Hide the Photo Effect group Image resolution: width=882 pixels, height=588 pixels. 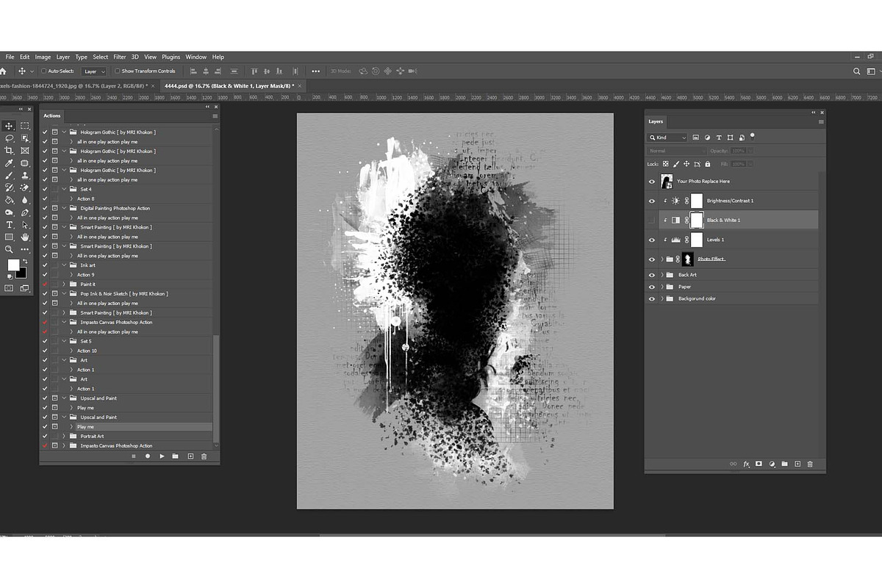pos(652,259)
